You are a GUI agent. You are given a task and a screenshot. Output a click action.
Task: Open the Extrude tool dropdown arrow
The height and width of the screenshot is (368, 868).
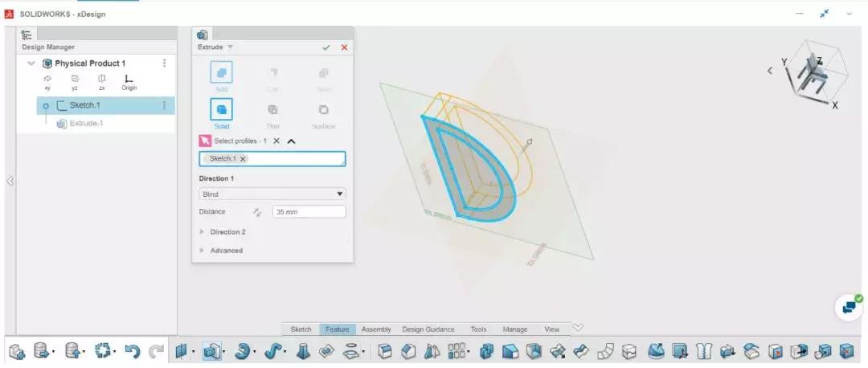click(x=223, y=353)
